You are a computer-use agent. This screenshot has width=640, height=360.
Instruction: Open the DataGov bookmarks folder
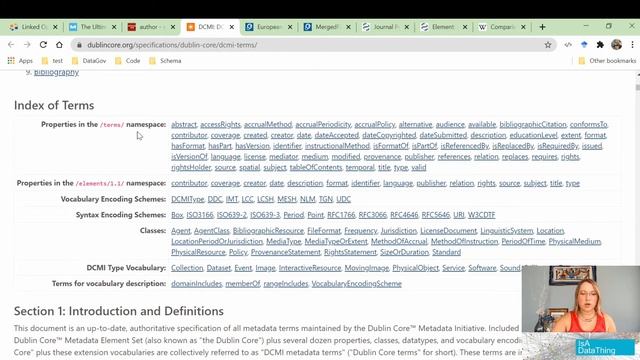[x=89, y=61]
